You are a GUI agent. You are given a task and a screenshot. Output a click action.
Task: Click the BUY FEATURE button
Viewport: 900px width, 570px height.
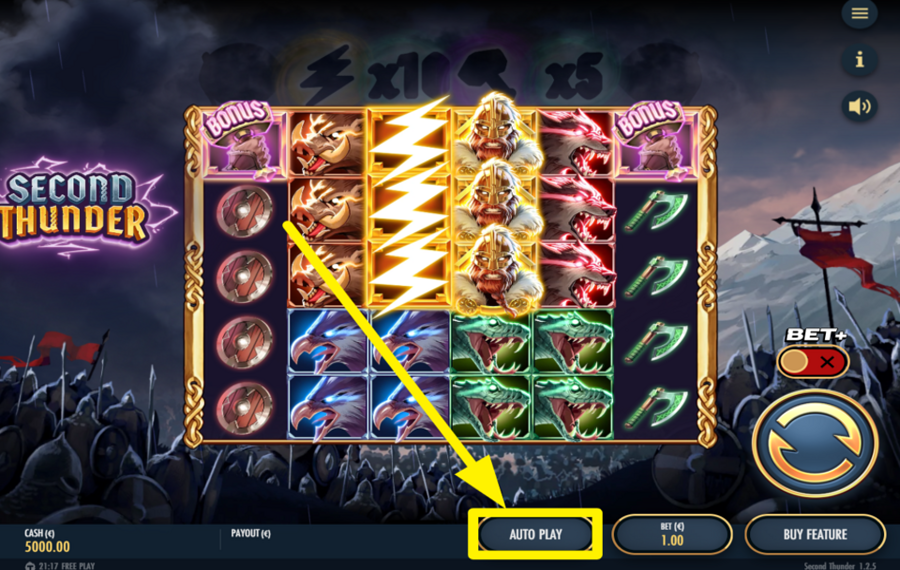point(815,534)
